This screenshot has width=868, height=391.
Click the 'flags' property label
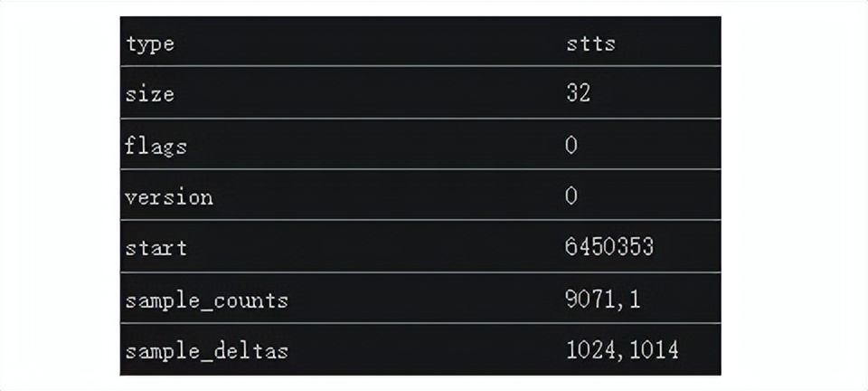click(156, 145)
